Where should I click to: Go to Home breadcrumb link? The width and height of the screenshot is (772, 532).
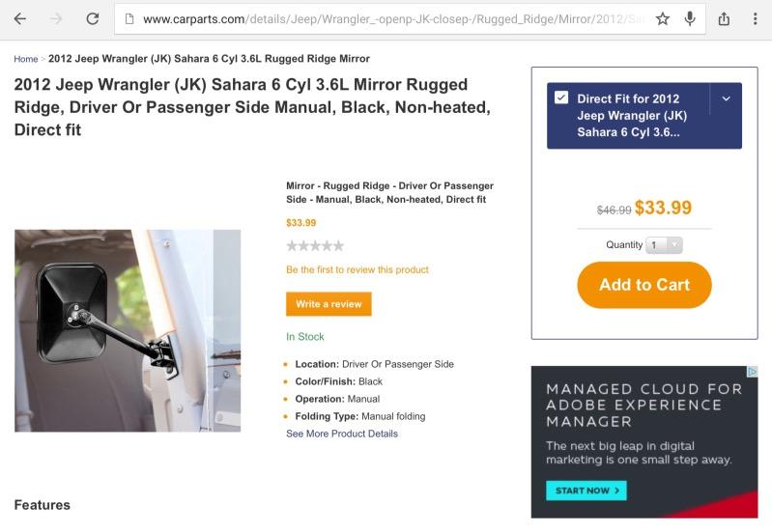pos(26,59)
